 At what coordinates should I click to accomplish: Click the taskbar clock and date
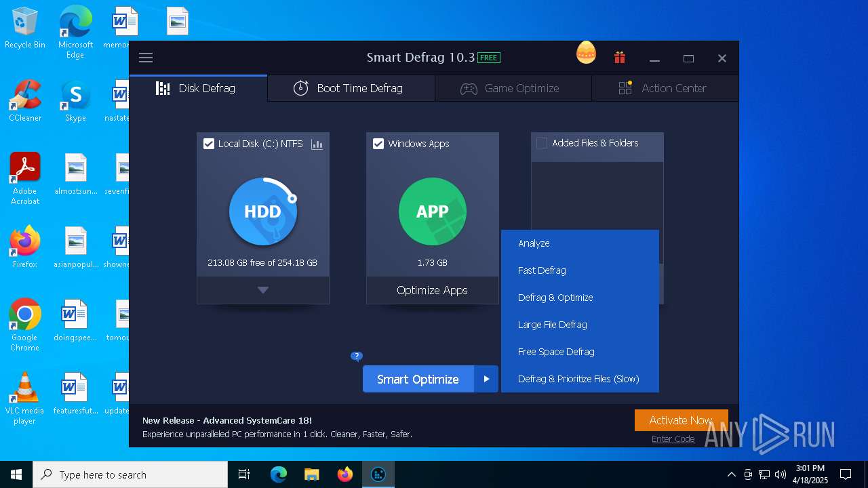[811, 474]
